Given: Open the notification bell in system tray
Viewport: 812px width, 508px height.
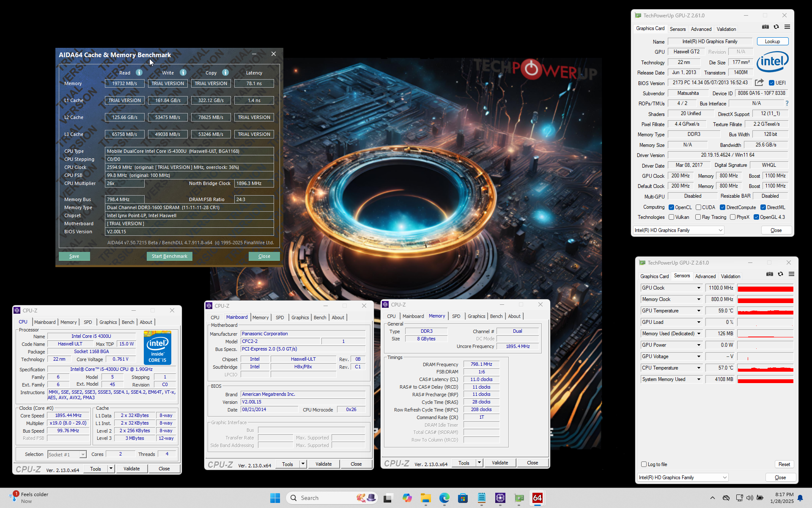Looking at the screenshot, I should tap(800, 498).
